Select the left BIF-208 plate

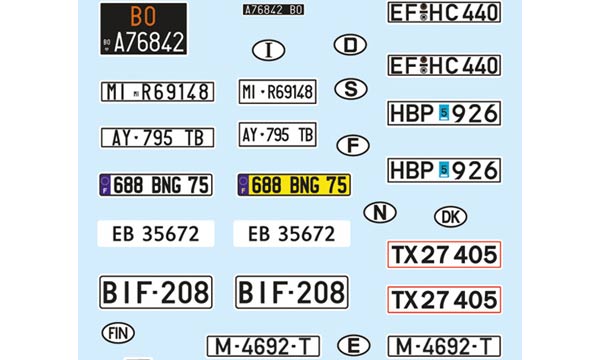(x=156, y=292)
